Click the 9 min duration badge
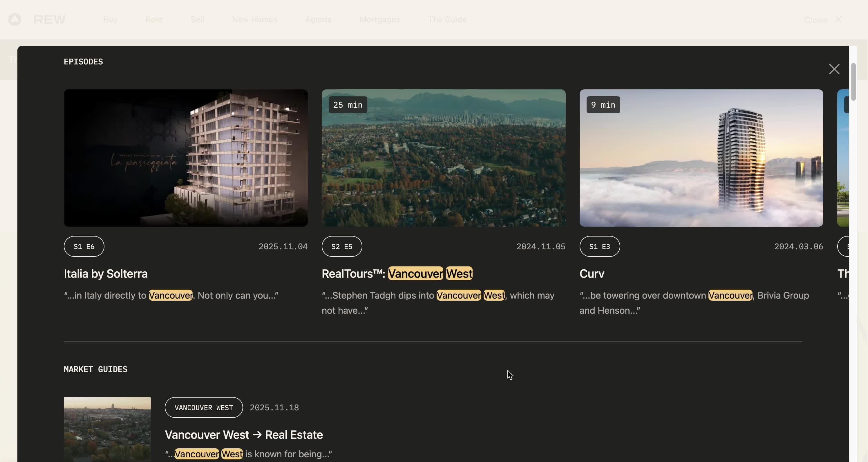 (x=603, y=105)
